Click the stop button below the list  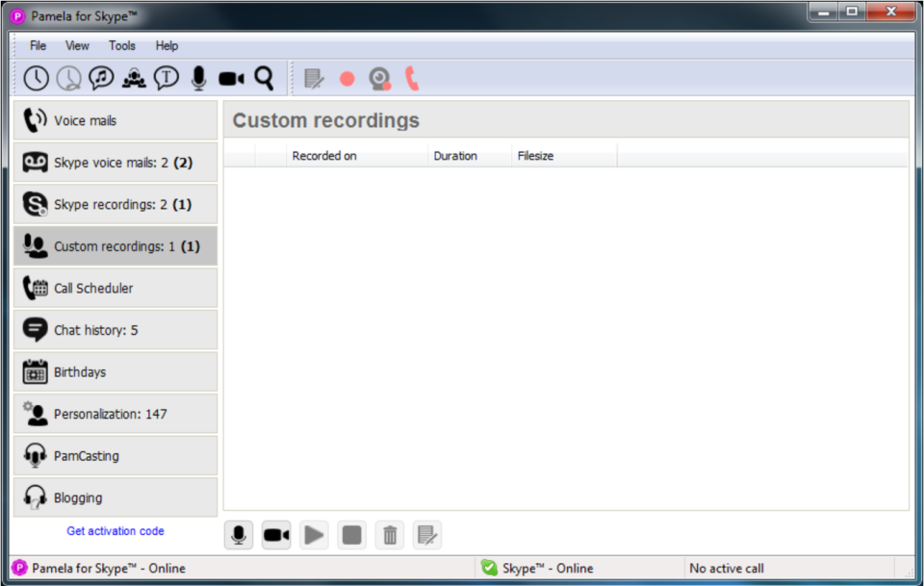[x=352, y=535]
